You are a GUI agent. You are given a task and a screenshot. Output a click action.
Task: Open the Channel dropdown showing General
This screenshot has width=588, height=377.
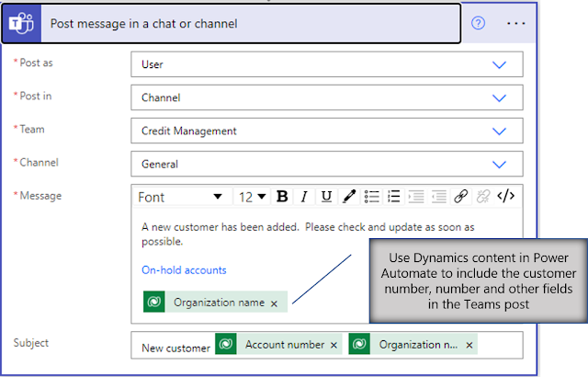pos(500,165)
